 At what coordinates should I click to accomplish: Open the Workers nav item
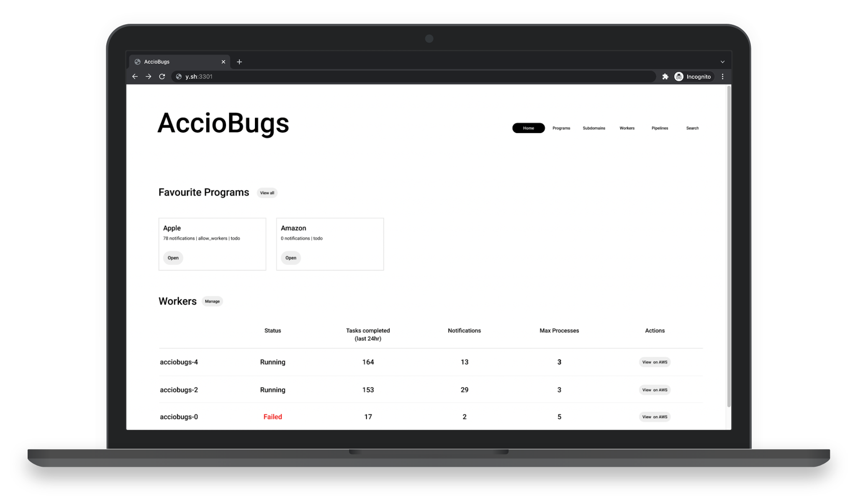coord(627,128)
